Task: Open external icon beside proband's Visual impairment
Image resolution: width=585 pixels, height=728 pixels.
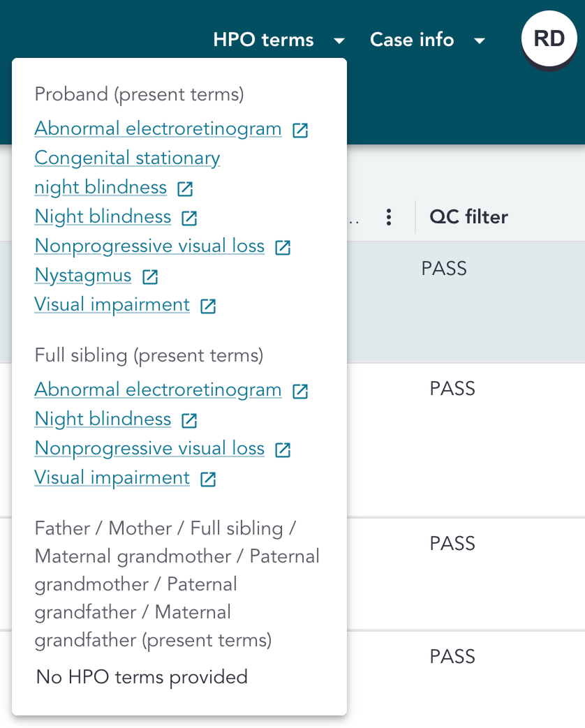Action: [208, 306]
